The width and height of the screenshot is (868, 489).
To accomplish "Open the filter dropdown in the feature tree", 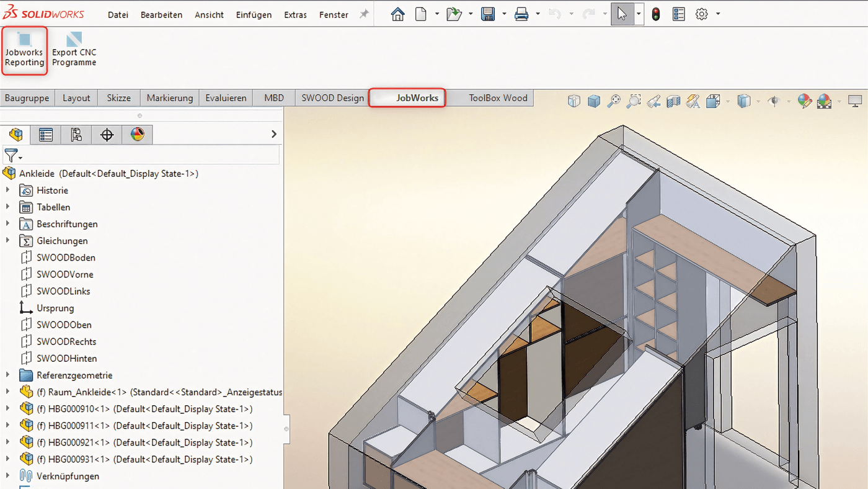I will tap(19, 156).
